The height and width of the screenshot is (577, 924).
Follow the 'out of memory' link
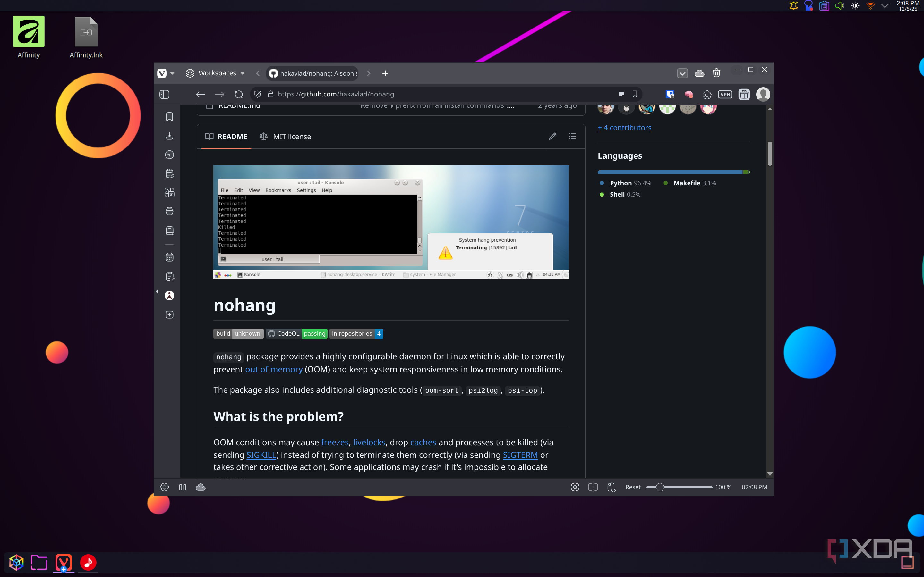click(273, 369)
